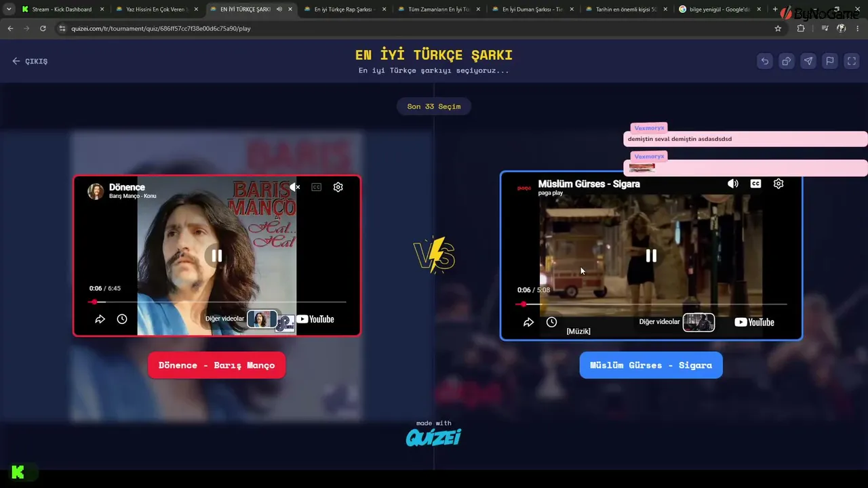Image resolution: width=868 pixels, height=488 pixels.
Task: View site information for quizei.com
Action: (x=62, y=28)
